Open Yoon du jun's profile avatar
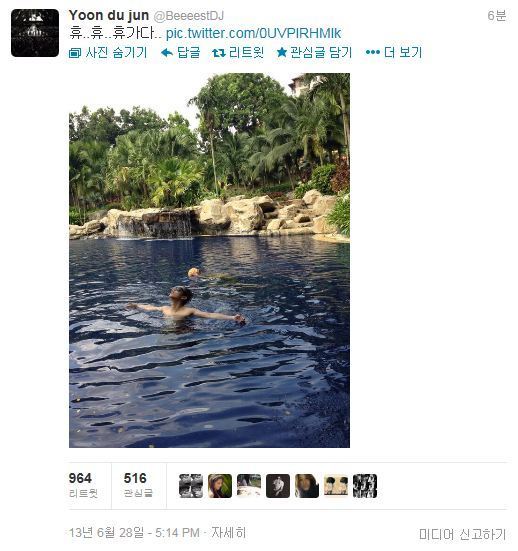This screenshot has height=551, width=518. (35, 33)
